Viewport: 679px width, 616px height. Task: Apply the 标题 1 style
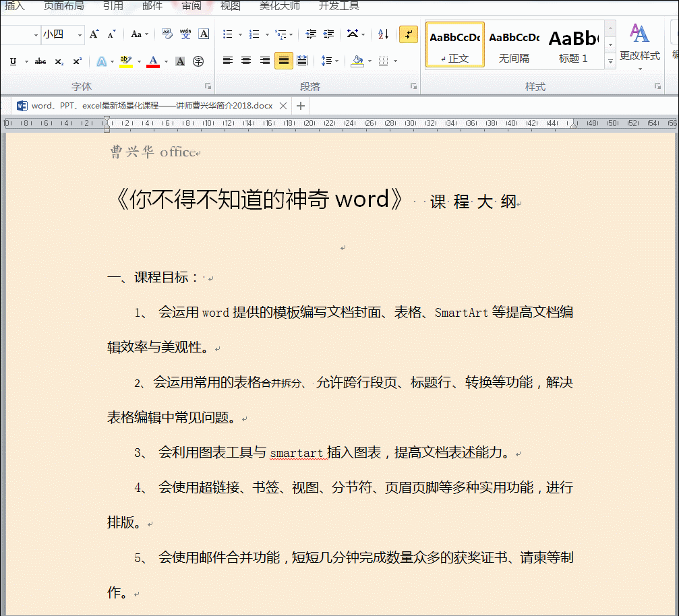coord(573,45)
